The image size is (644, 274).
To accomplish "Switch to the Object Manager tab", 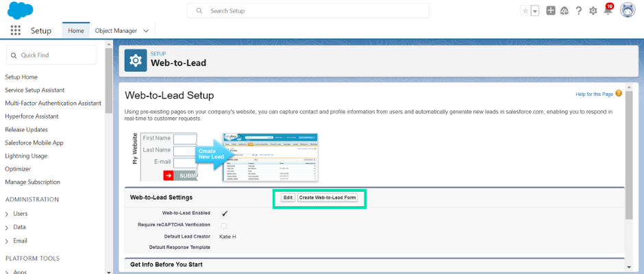I will coord(116,31).
